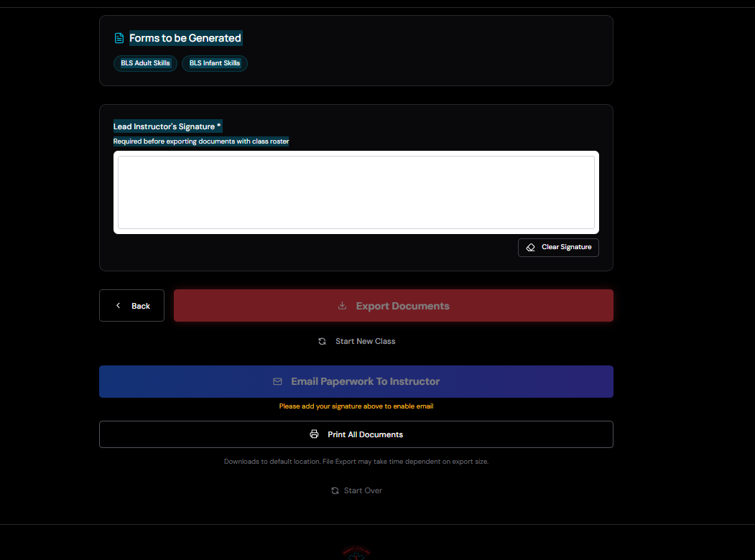
Task: Click the Lead Instructor's Signature label
Action: click(167, 126)
